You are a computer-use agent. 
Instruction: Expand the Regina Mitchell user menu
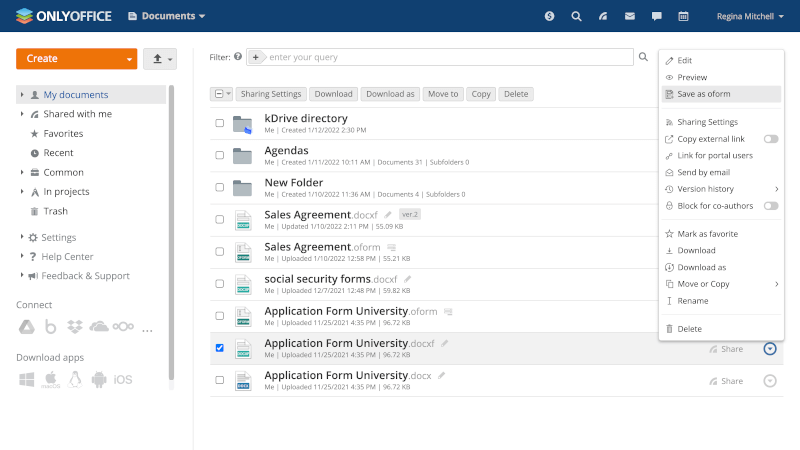[x=750, y=16]
